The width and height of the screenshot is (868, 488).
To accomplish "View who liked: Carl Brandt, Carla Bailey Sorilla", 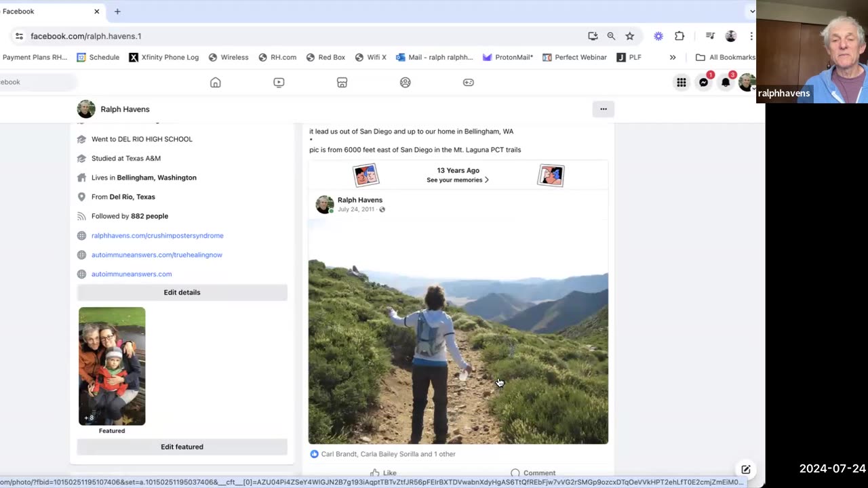I will tap(389, 454).
